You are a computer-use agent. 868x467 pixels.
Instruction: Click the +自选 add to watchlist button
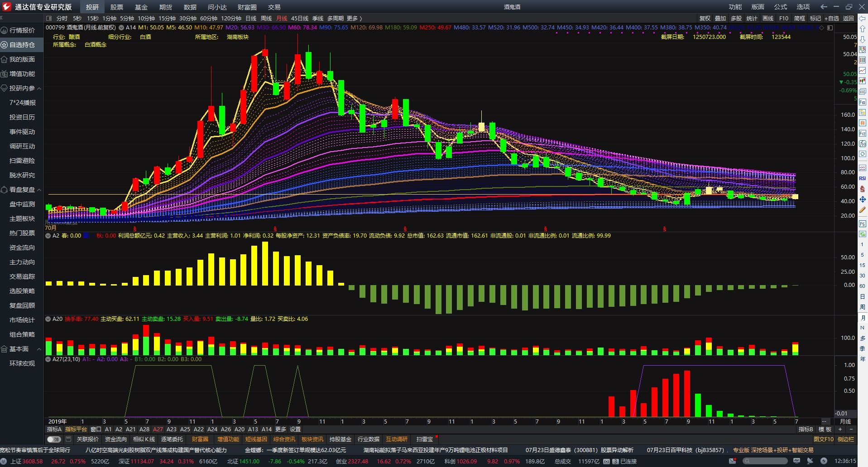(831, 18)
